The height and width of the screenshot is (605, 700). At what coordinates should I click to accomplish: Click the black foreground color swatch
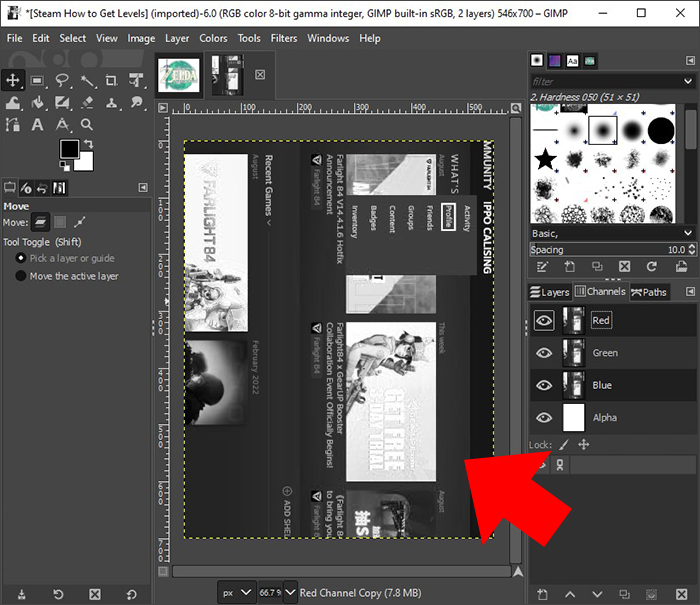(68, 150)
